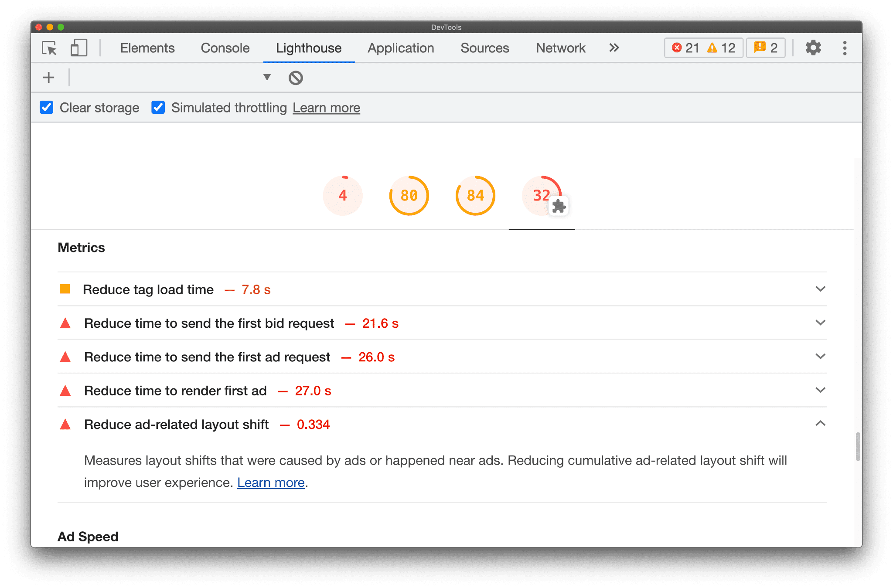The image size is (893, 588).
Task: Click the more options menu icon
Action: pos(845,47)
